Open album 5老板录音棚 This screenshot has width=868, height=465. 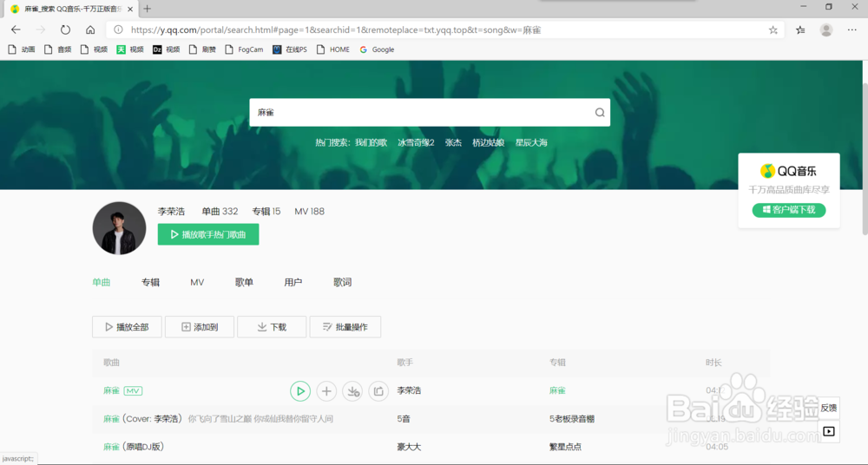[x=572, y=418]
